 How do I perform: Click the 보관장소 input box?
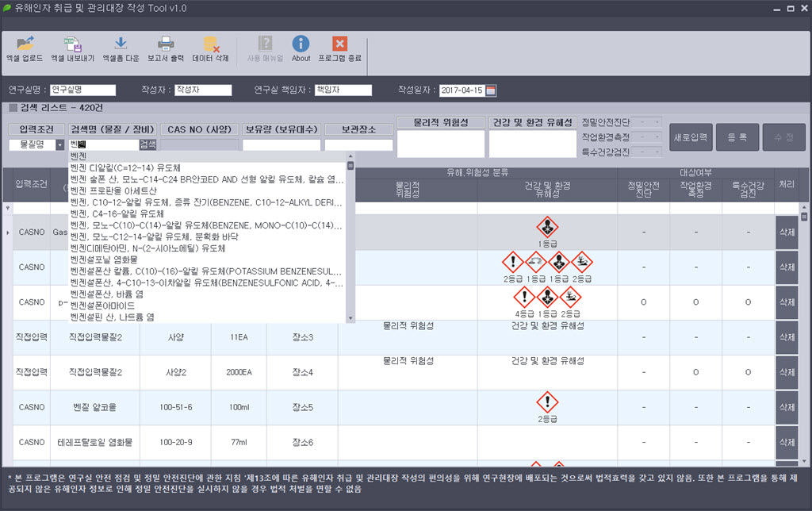pyautogui.click(x=358, y=145)
